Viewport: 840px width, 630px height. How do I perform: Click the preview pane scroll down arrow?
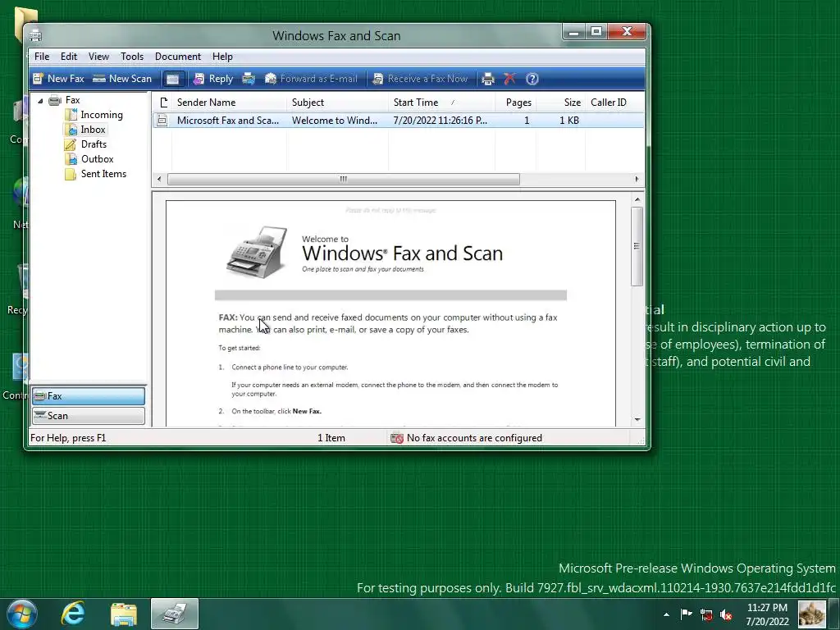click(637, 419)
